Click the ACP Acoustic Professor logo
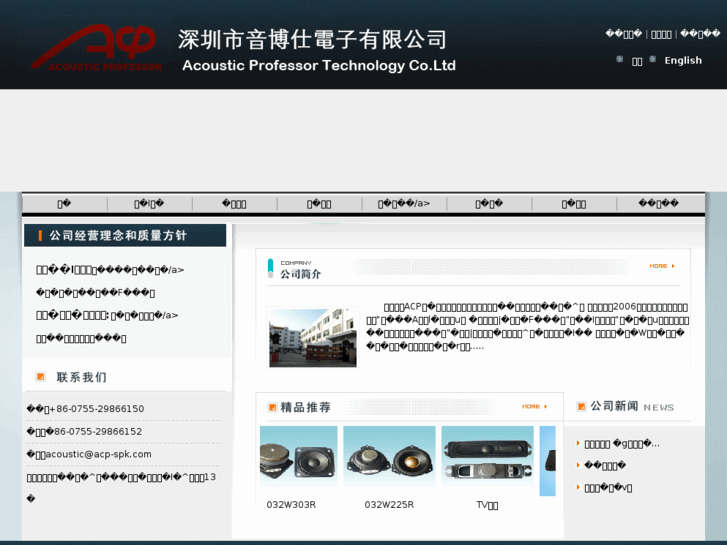The width and height of the screenshot is (727, 545). [x=95, y=46]
